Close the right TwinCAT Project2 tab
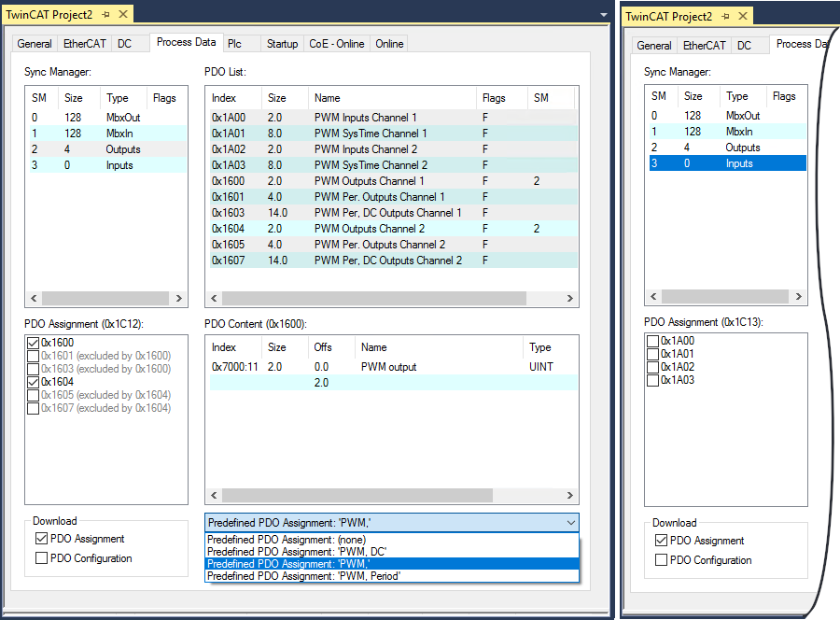Viewport: 840px width, 620px height. (743, 16)
